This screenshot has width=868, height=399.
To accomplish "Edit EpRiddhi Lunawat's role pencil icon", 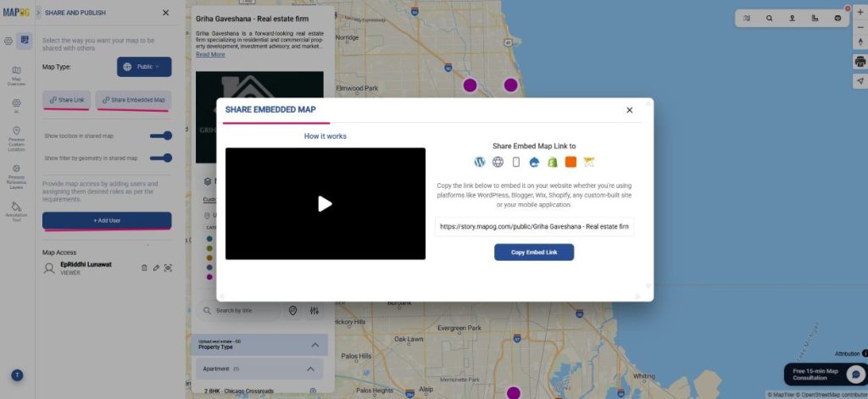I will click(156, 268).
